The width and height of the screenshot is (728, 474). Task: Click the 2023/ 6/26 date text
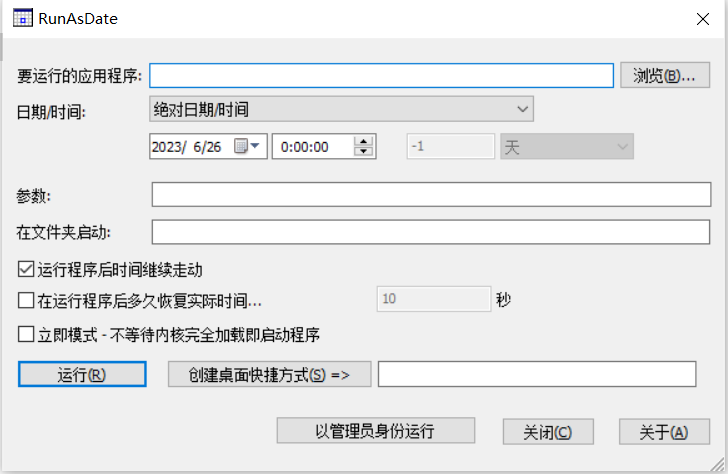point(187,147)
